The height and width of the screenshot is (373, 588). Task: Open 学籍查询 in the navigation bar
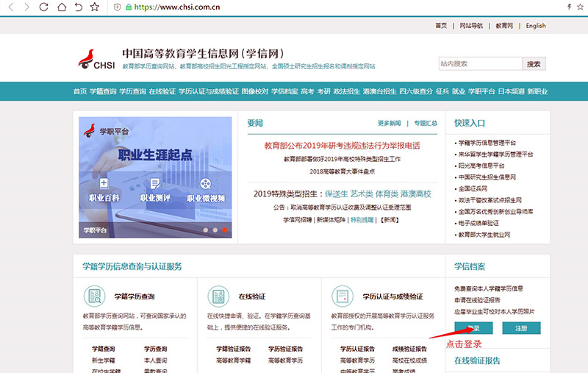tap(103, 91)
